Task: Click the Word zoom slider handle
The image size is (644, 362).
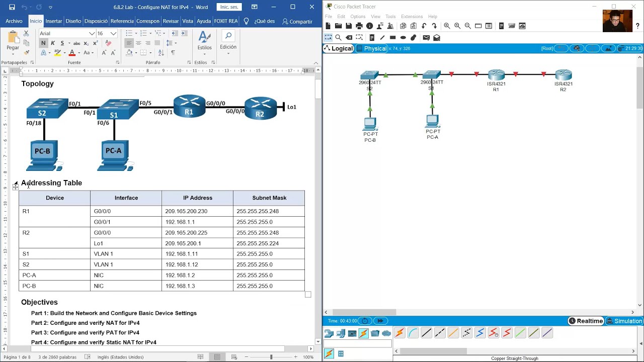Action: tap(271, 357)
